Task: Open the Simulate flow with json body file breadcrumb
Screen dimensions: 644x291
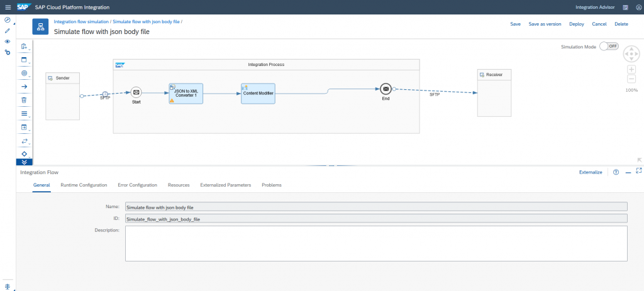Action: point(146,21)
